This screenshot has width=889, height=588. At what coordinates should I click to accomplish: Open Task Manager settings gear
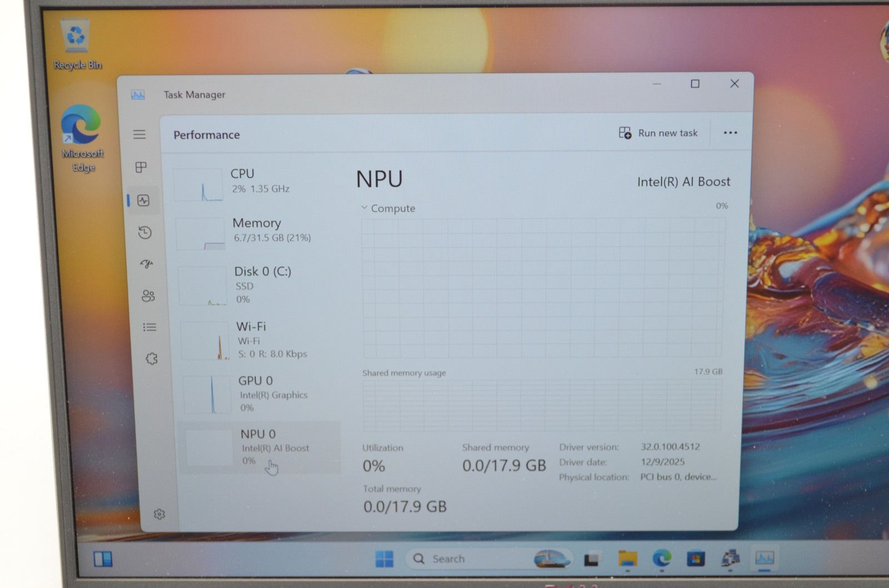159,514
